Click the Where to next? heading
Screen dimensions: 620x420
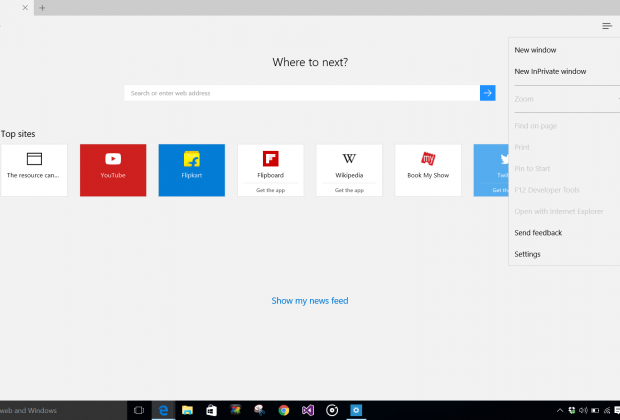(x=310, y=62)
